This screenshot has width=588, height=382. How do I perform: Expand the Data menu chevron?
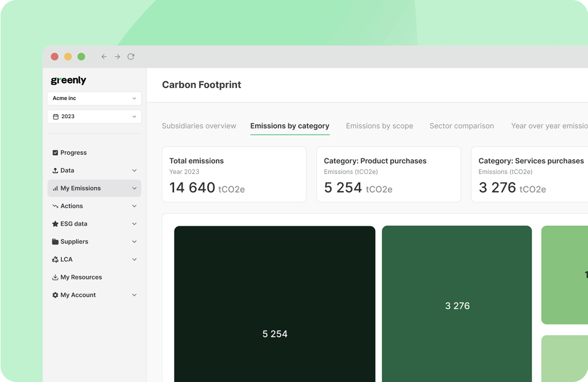[x=134, y=171]
